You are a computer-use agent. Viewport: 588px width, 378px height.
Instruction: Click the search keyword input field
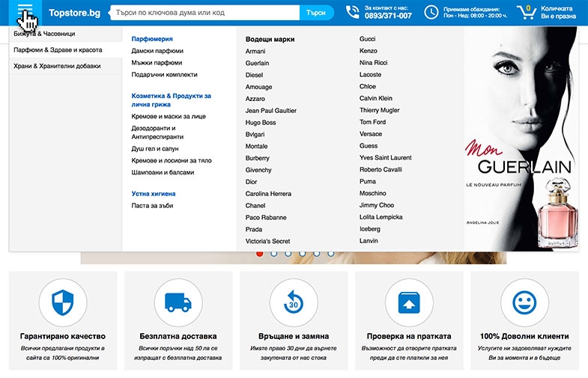pyautogui.click(x=205, y=13)
